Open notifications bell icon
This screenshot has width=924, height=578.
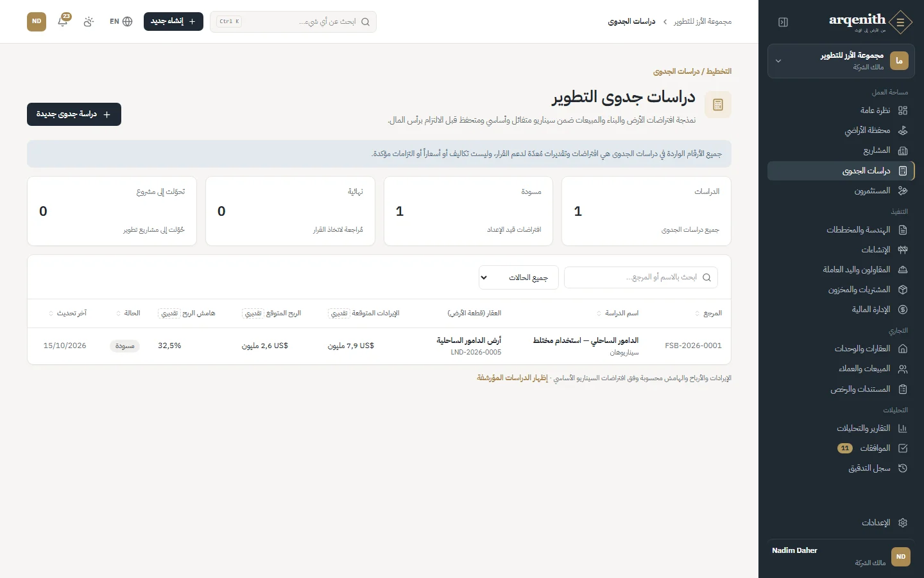tap(63, 21)
